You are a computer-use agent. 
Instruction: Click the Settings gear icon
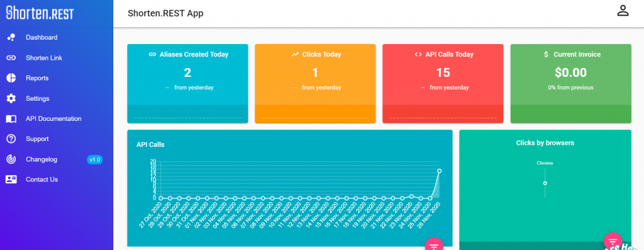click(x=11, y=99)
